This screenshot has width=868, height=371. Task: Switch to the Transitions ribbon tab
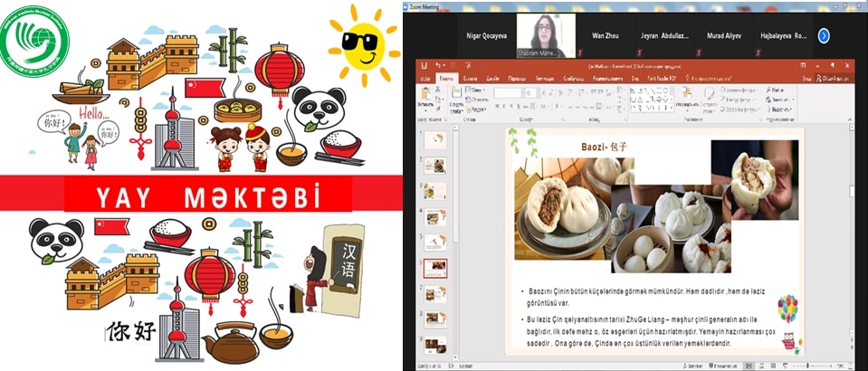pos(517,79)
